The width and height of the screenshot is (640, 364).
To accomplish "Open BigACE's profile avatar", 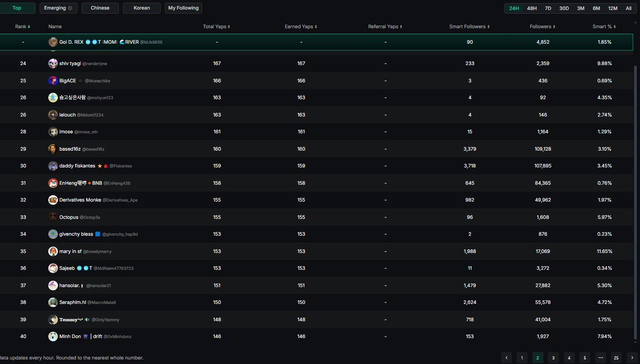I will point(53,81).
